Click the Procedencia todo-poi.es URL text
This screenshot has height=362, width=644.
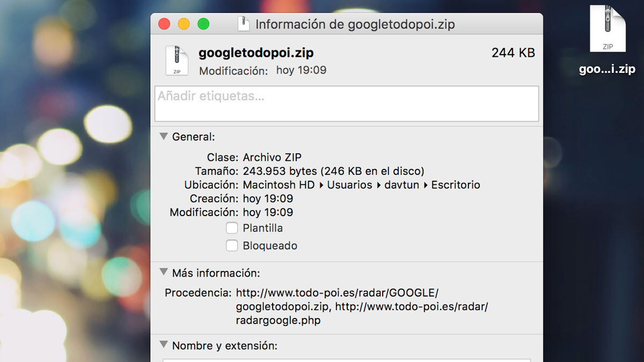pos(337,293)
